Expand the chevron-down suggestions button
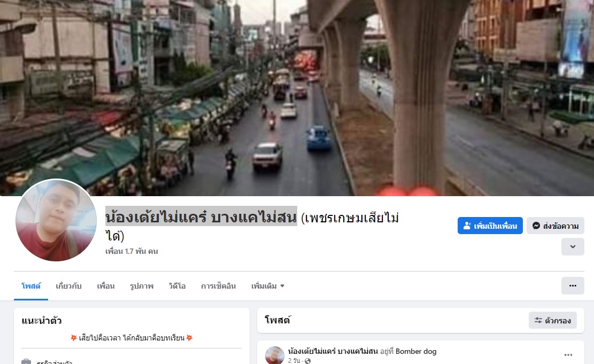This screenshot has width=594, height=364. pyautogui.click(x=573, y=246)
